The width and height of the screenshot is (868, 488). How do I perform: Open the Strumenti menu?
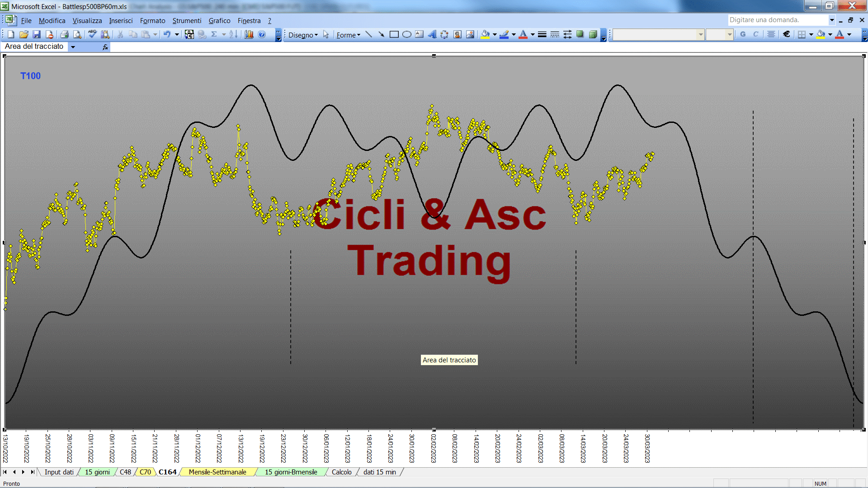(x=187, y=21)
